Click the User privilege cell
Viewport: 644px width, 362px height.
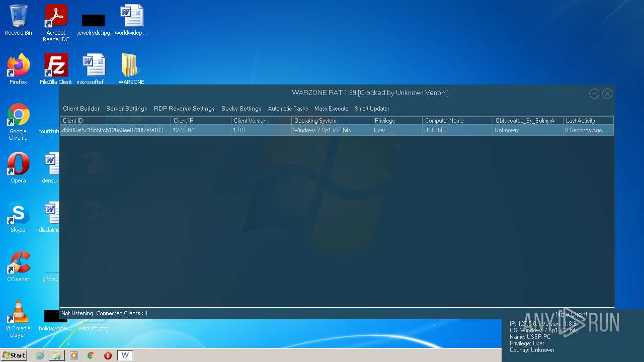tap(397, 130)
